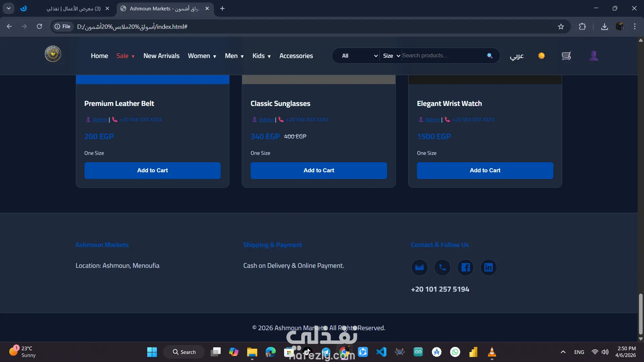Add Classic Sunglasses to cart
Image resolution: width=644 pixels, height=362 pixels.
319,170
